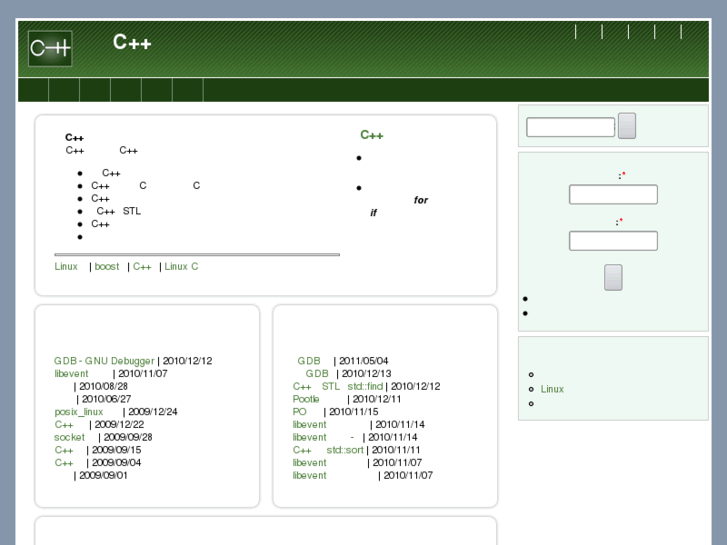Open the PO entry dated 2010/11/15

pos(300,412)
